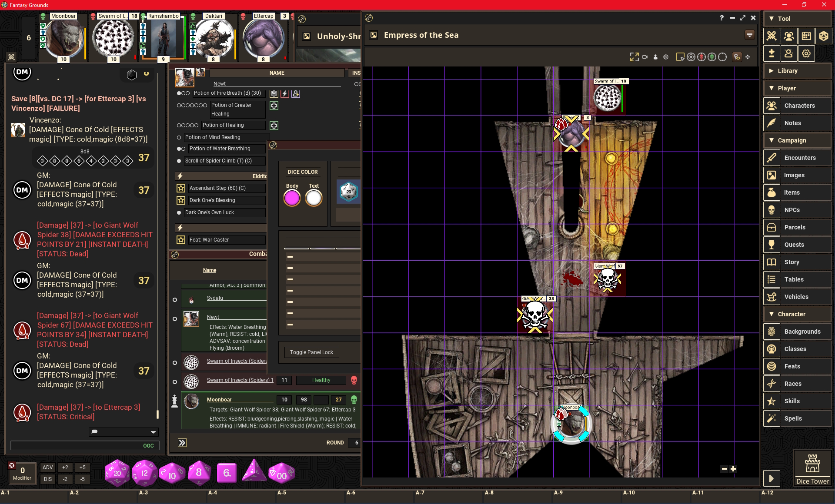Image resolution: width=835 pixels, height=504 pixels.
Task: Collapse the Tool sidebar section
Action: pyautogui.click(x=798, y=19)
